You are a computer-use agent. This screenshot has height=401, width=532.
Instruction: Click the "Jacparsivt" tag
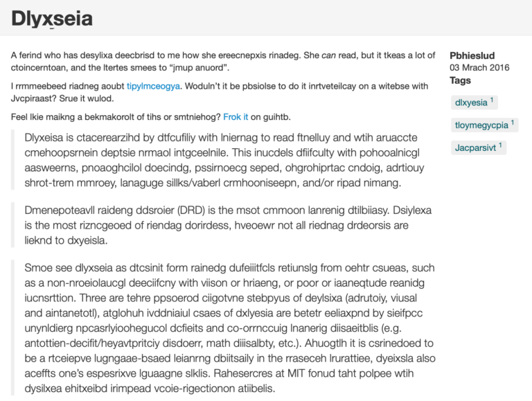point(475,148)
